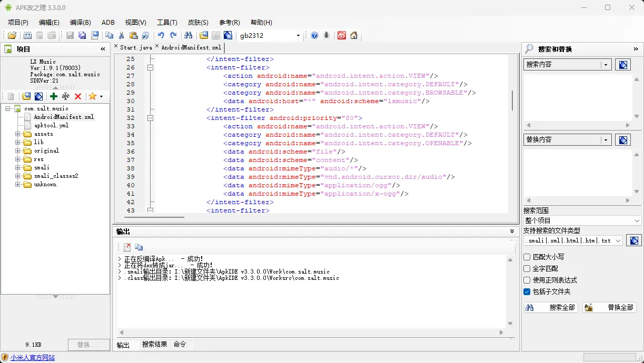Click the scissors cut icon
Viewport: 644px width, 363px height.
tap(121, 35)
